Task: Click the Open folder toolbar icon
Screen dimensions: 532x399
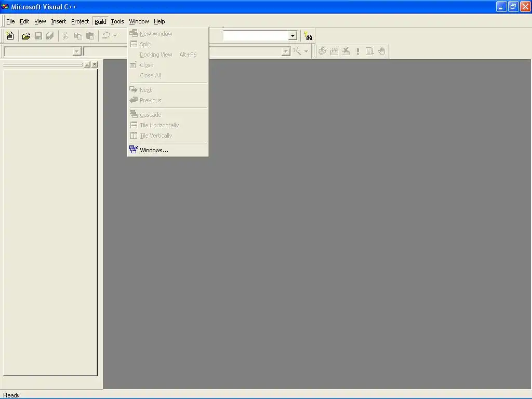Action: 26,36
